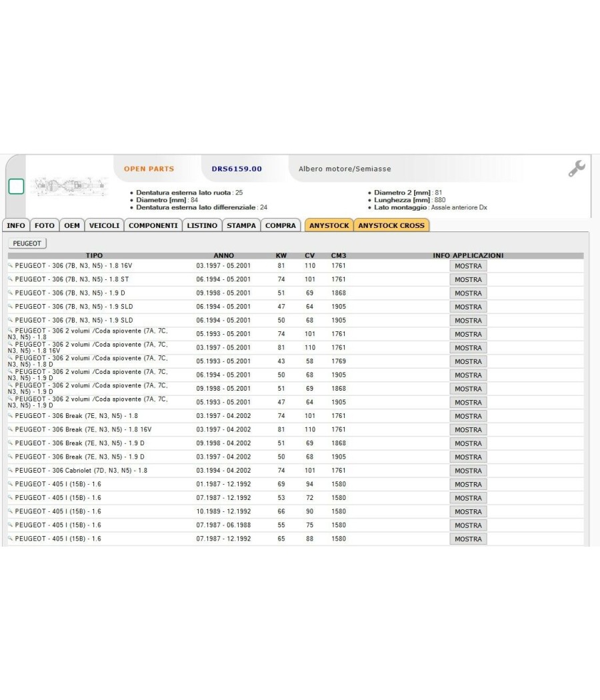Click magnifier for 306 2 volumi 1.9 D 51 kW
Viewport: 600px width, 700px height.
(x=10, y=385)
